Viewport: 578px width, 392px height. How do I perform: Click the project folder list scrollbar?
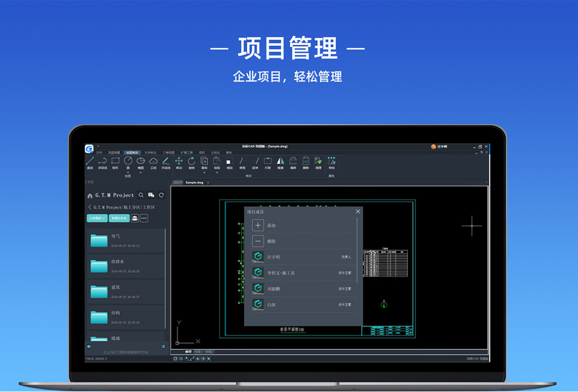click(166, 278)
